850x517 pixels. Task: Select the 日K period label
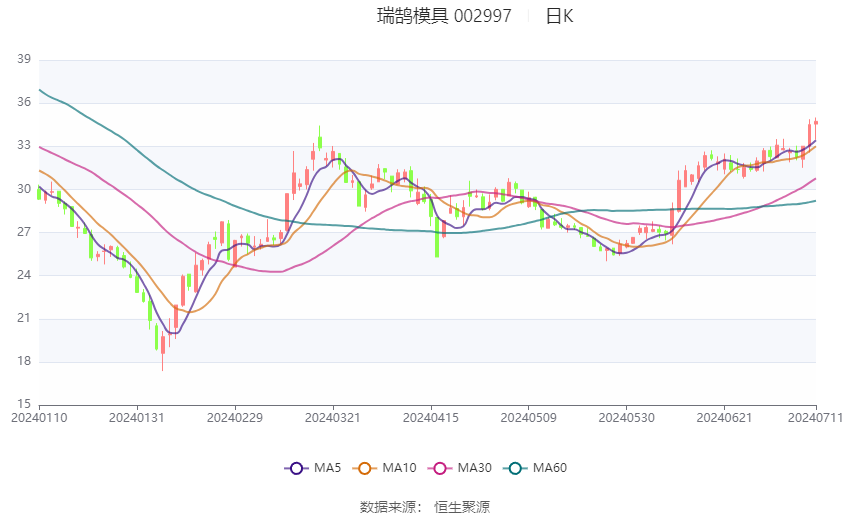point(559,16)
